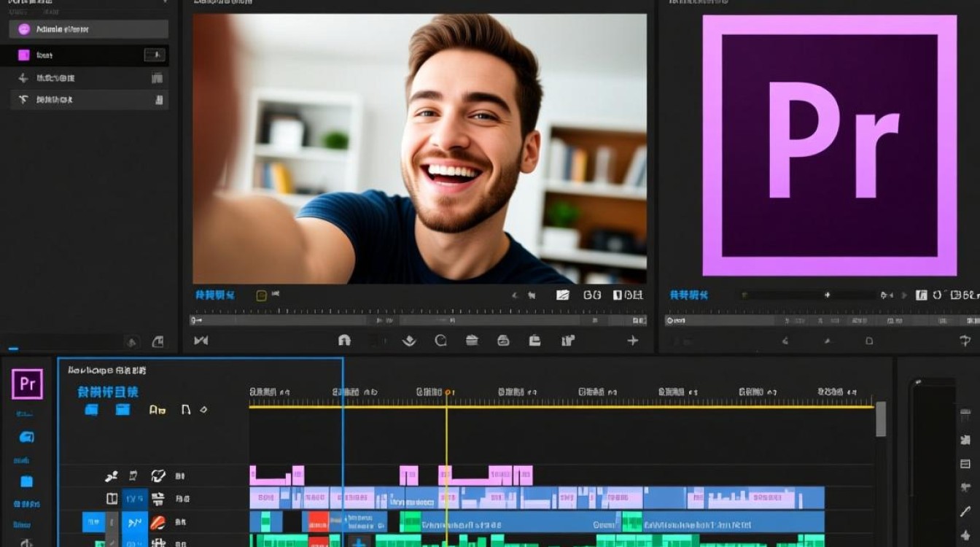
Task: Click the red-orange icon in the track header
Action: [x=157, y=522]
